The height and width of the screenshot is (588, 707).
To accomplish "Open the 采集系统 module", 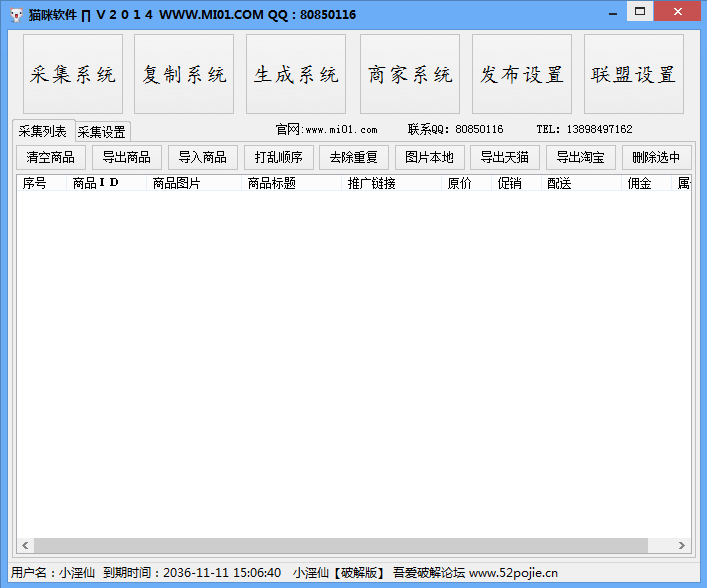I will tap(72, 75).
